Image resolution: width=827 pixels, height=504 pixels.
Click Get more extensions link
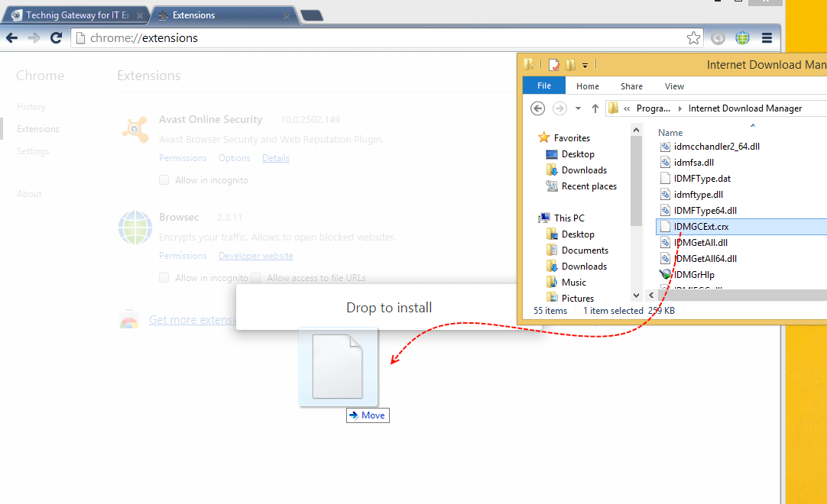[x=193, y=320]
